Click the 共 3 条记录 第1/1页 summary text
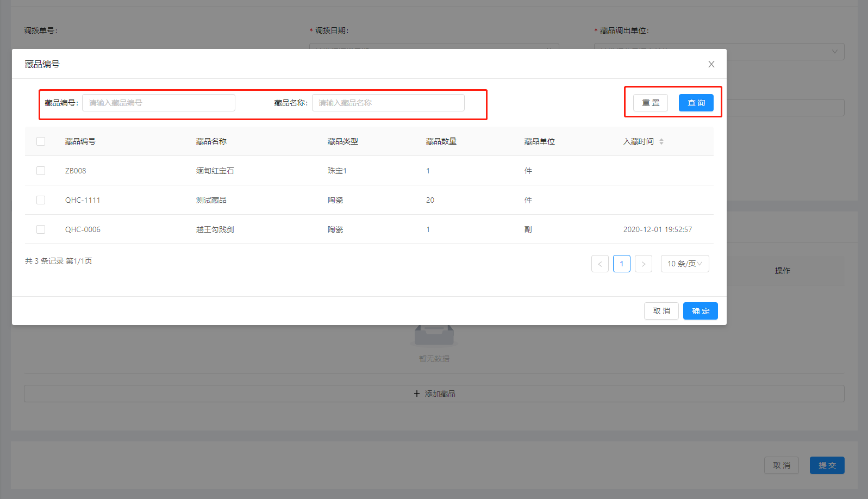868x499 pixels. (x=59, y=261)
